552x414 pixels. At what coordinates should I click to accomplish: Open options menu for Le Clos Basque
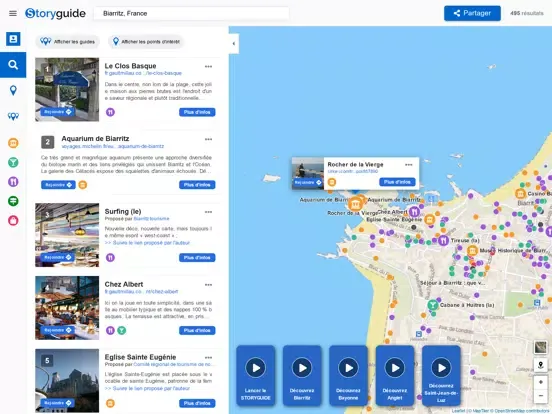tap(208, 67)
